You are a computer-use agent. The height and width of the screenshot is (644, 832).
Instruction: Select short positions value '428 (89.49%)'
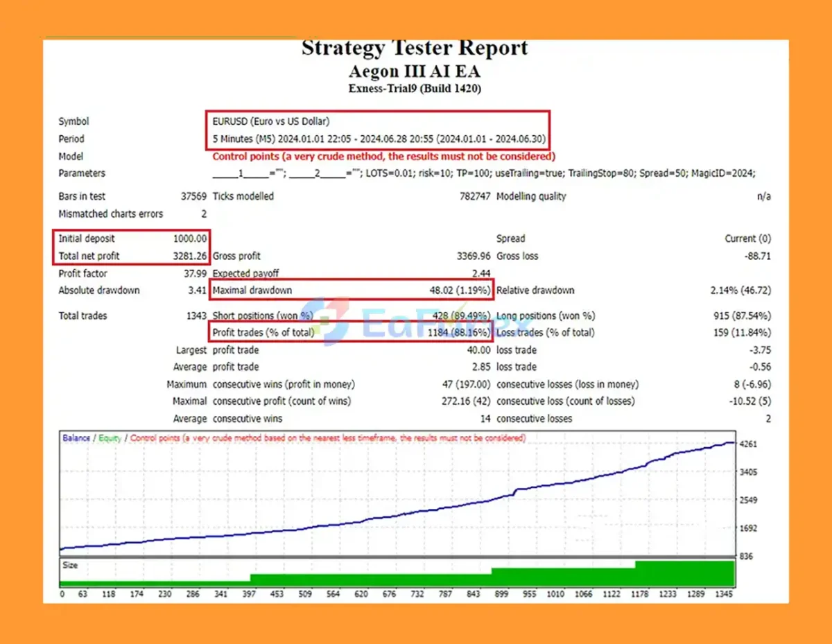pyautogui.click(x=462, y=315)
